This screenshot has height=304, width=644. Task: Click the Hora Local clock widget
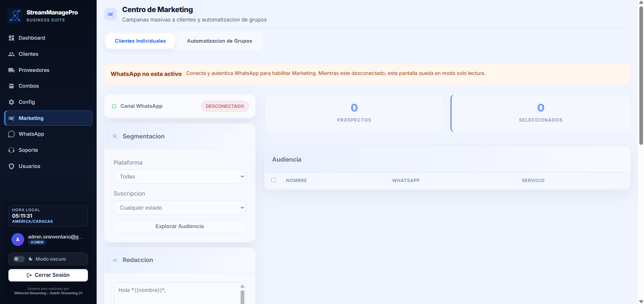tap(48, 216)
